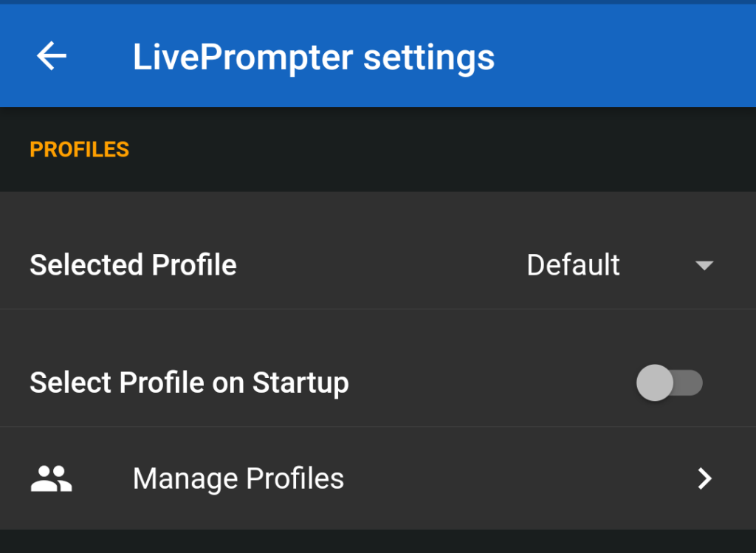Enable Select Profile on Startup switch
Screen dimensions: 756x553
pos(669,382)
